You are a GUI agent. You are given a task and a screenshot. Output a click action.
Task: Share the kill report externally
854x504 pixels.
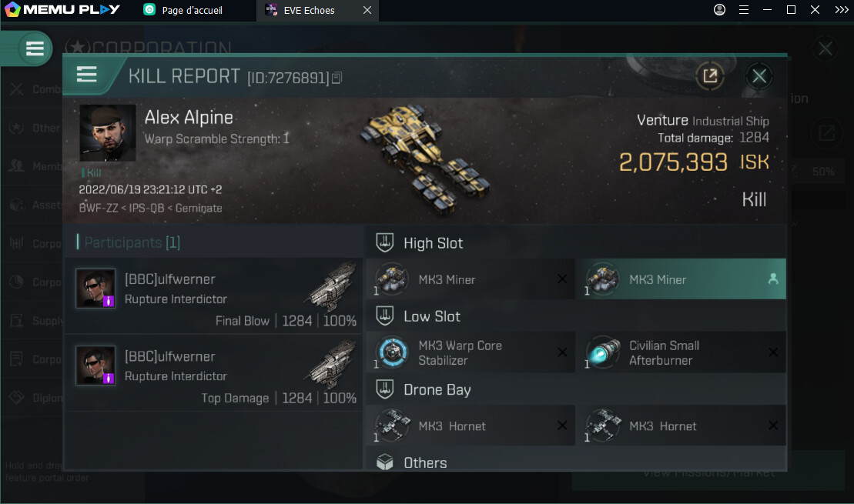710,75
